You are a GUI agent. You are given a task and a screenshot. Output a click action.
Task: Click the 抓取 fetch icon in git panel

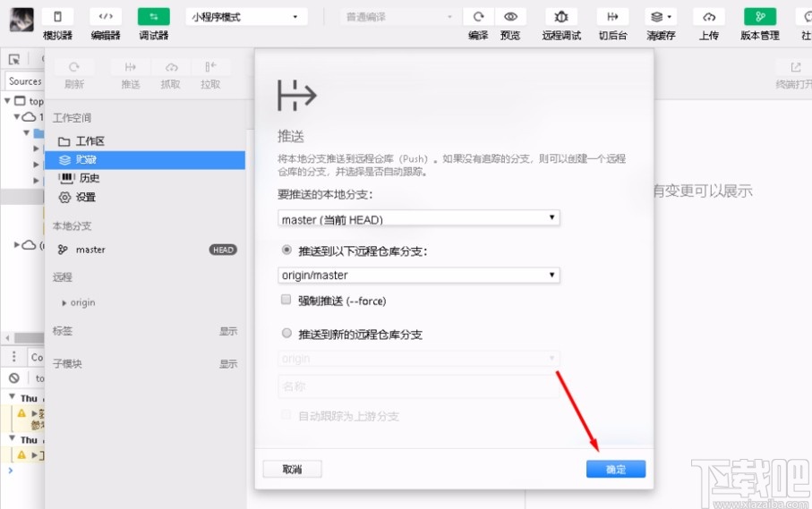171,67
